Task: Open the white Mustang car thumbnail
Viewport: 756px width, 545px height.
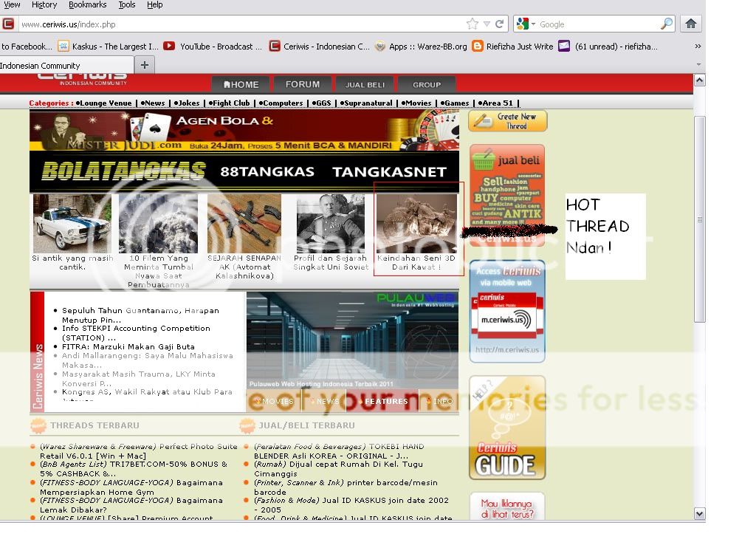Action: (72, 223)
